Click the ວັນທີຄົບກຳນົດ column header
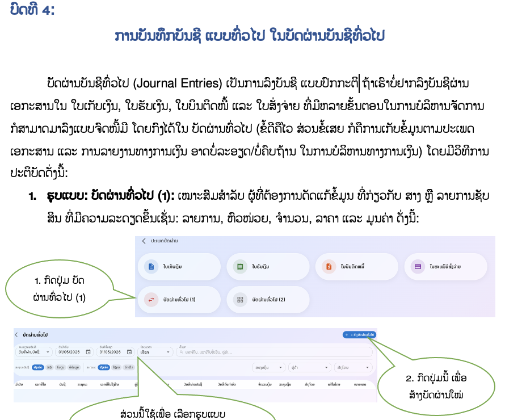Screen dimensions: 505x420 [x=226, y=384]
